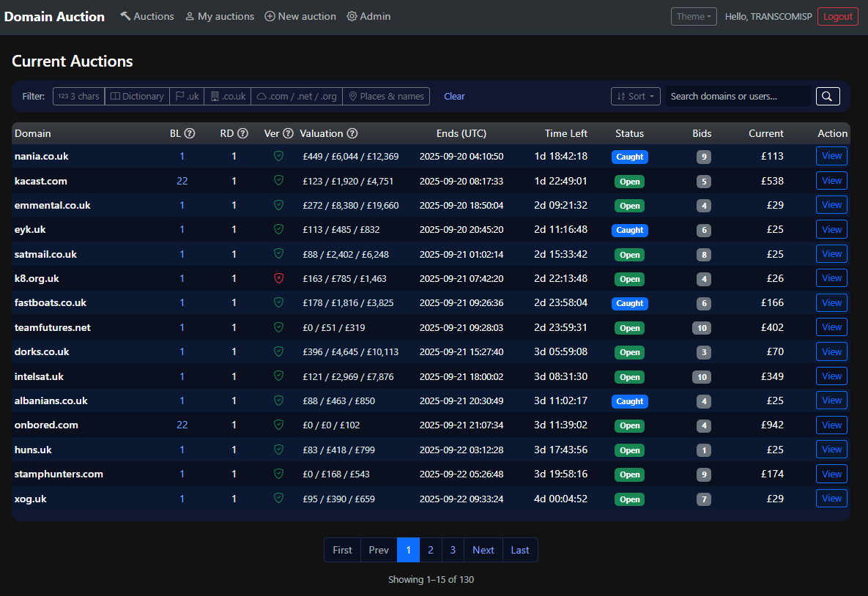This screenshot has width=868, height=596.
Task: Click the help icon next to BL
Action: coord(190,133)
